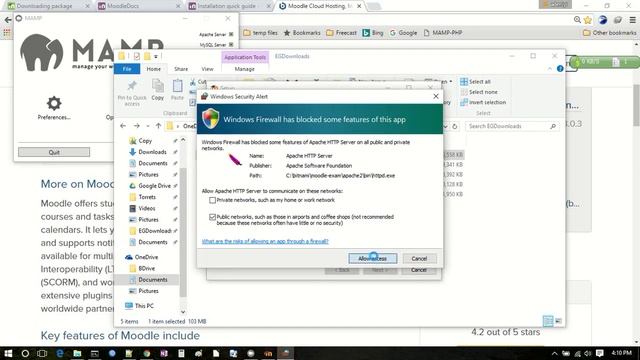Refresh the File Explorer folder view
Viewport: 640px width, 360px height.
pos(454,127)
